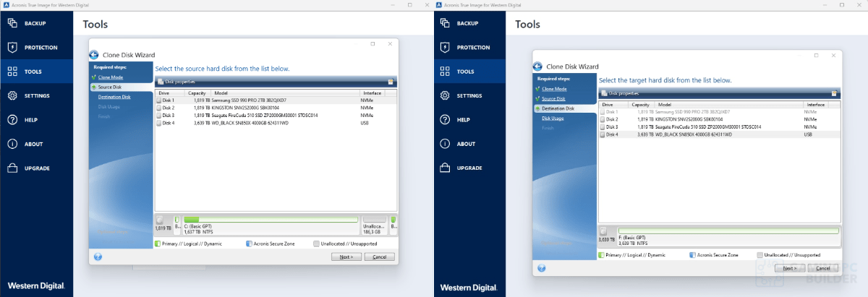Sort by Model column in source-disk list
The height and width of the screenshot is (297, 868).
285,93
